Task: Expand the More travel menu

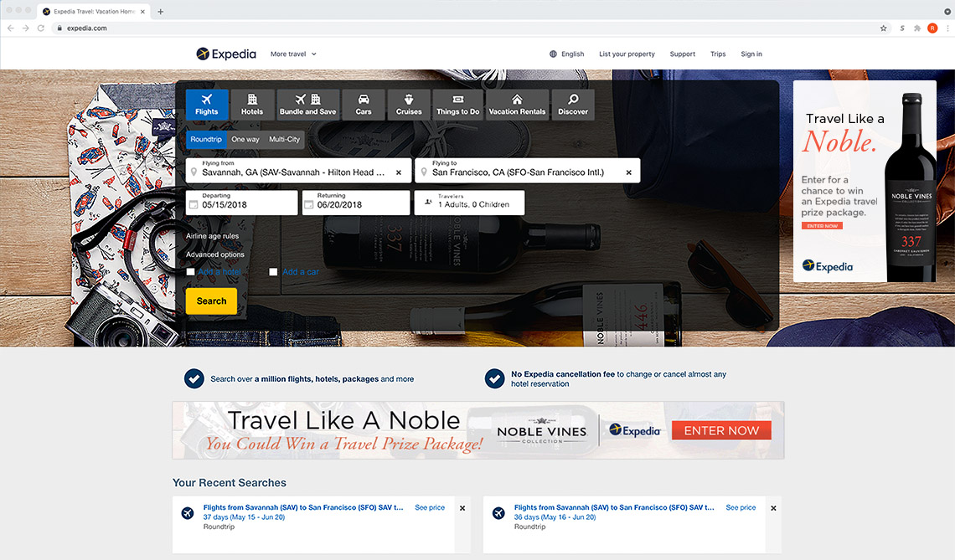Action: point(293,54)
